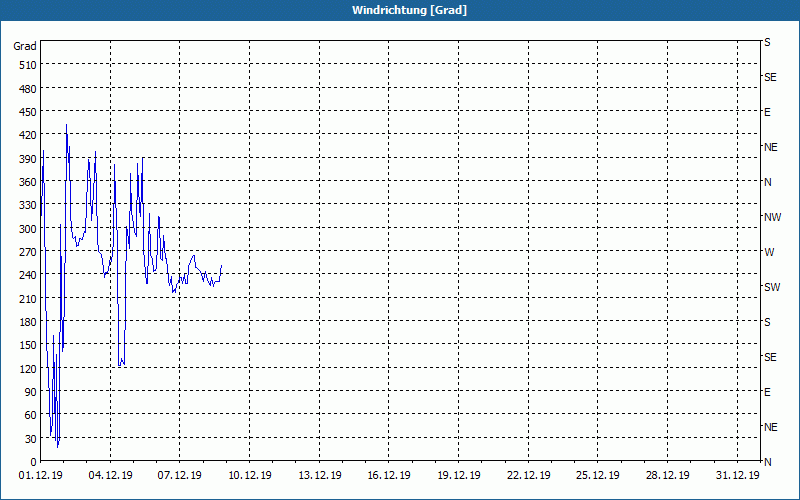Viewport: 800px width, 500px height.
Task: Click the blue line's highest peak above 420
Action: 66,125
